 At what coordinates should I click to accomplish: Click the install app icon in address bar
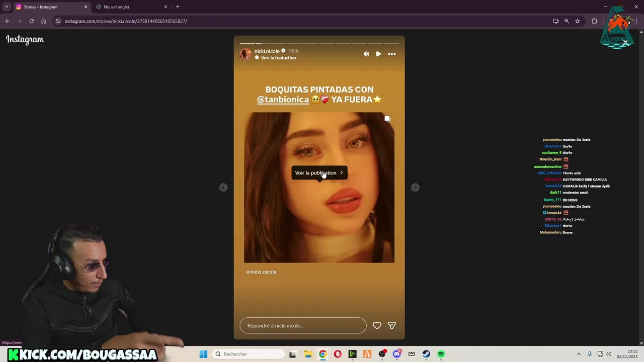556,21
